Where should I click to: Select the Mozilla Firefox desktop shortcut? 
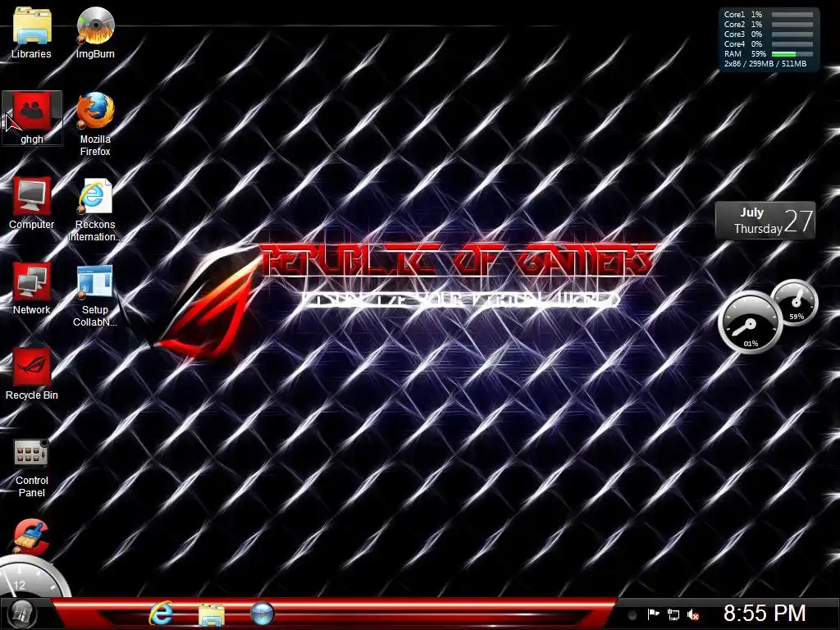tap(95, 123)
